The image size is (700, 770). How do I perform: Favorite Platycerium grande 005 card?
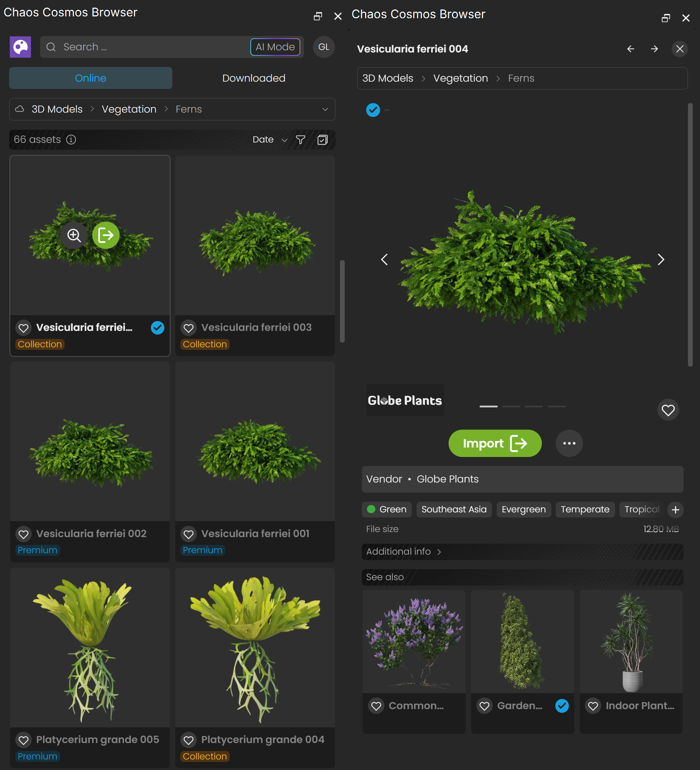[24, 740]
